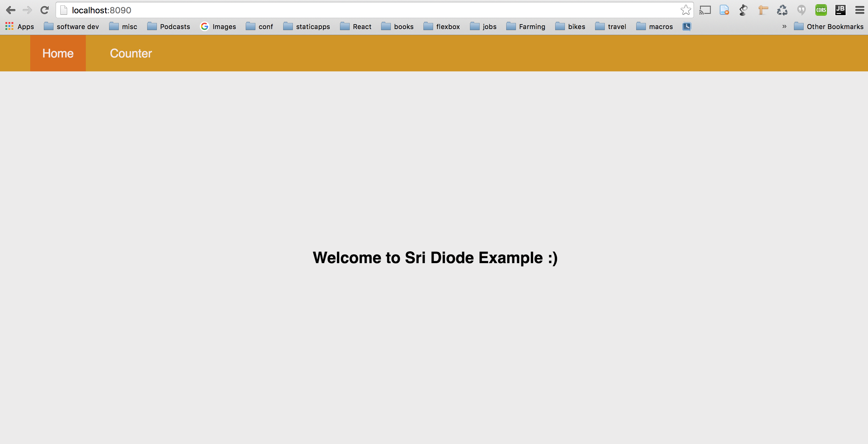The width and height of the screenshot is (868, 444).
Task: Open the ruler measurement extension
Action: (763, 10)
